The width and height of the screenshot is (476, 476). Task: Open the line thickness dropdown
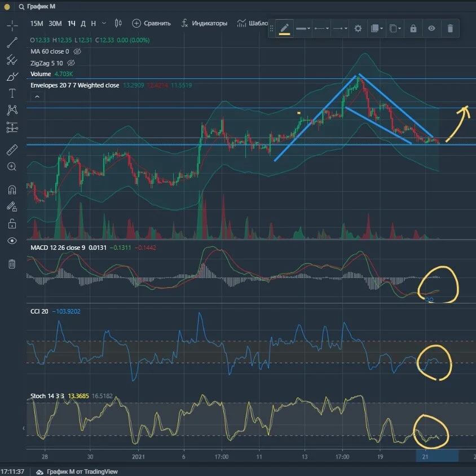[303, 29]
